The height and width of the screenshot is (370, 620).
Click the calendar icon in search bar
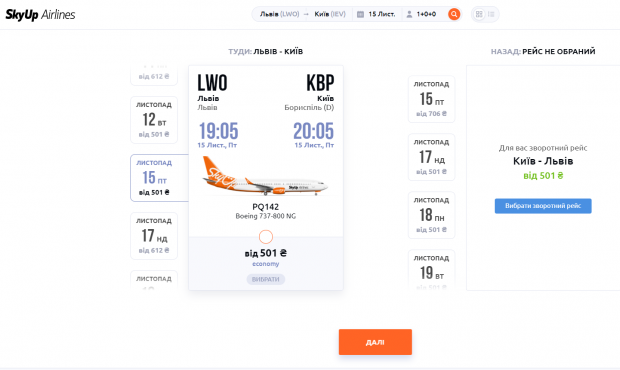pos(360,14)
